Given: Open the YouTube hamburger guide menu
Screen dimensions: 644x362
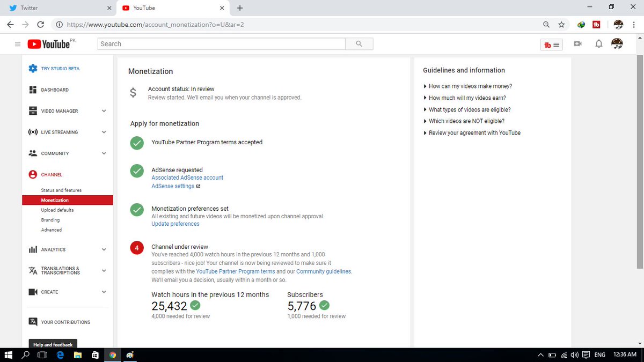Looking at the screenshot, I should point(18,44).
